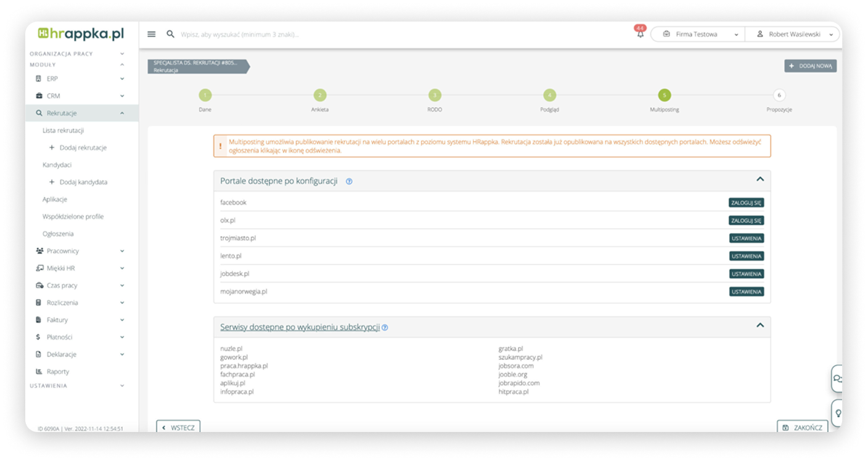The image size is (868, 461).
Task: Click ZALOGUJ SIĘ button for facebook
Action: coord(746,203)
